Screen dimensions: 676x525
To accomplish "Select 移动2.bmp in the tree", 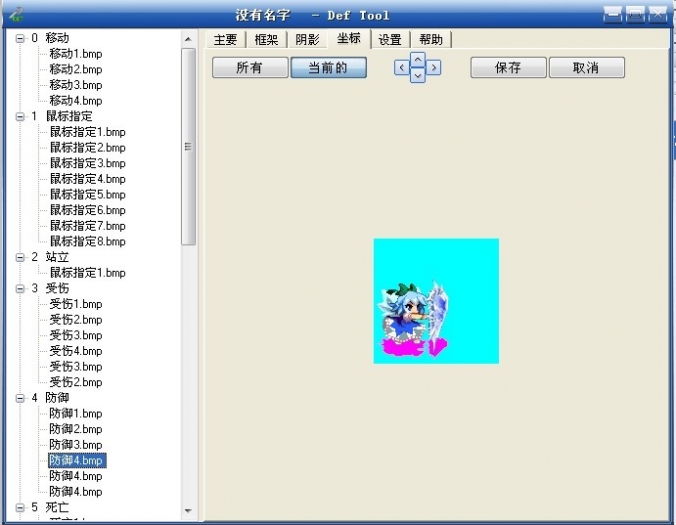I will 76,69.
